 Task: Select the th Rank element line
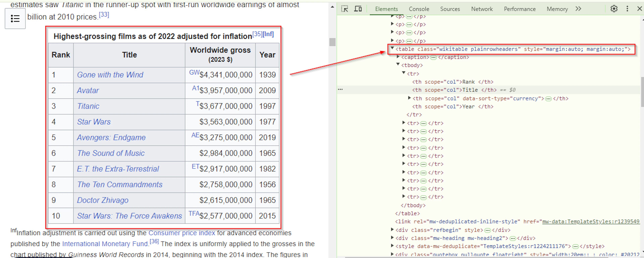point(453,82)
